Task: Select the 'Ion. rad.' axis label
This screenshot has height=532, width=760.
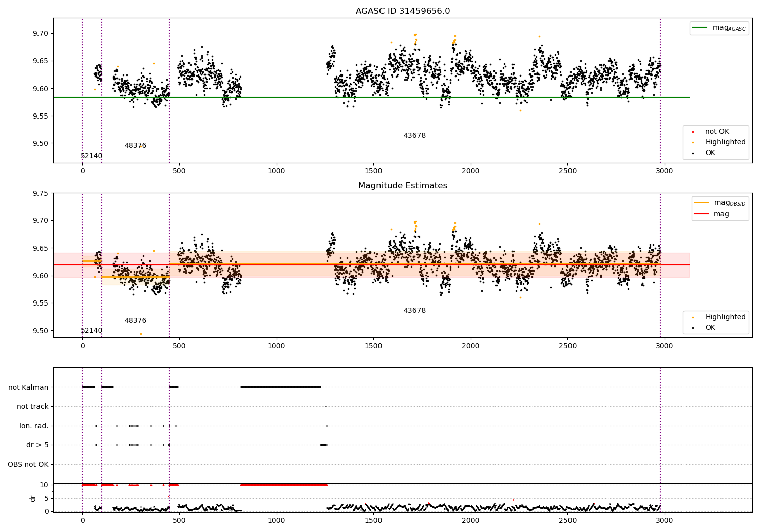Action: (34, 426)
